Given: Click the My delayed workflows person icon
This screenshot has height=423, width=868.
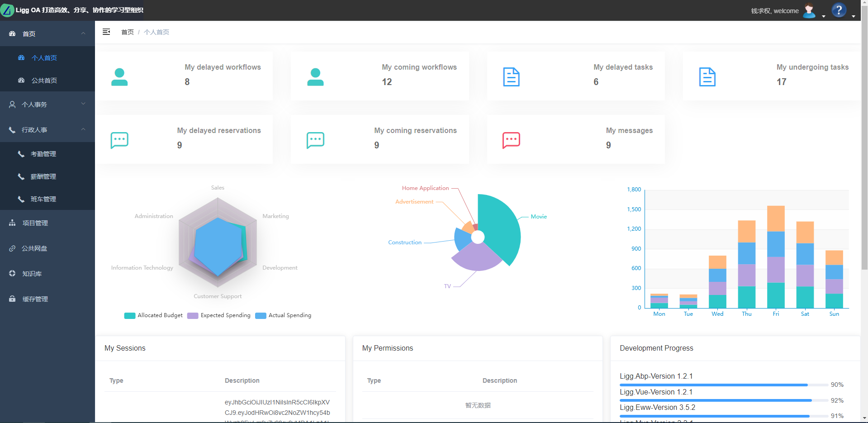Looking at the screenshot, I should coord(119,77).
